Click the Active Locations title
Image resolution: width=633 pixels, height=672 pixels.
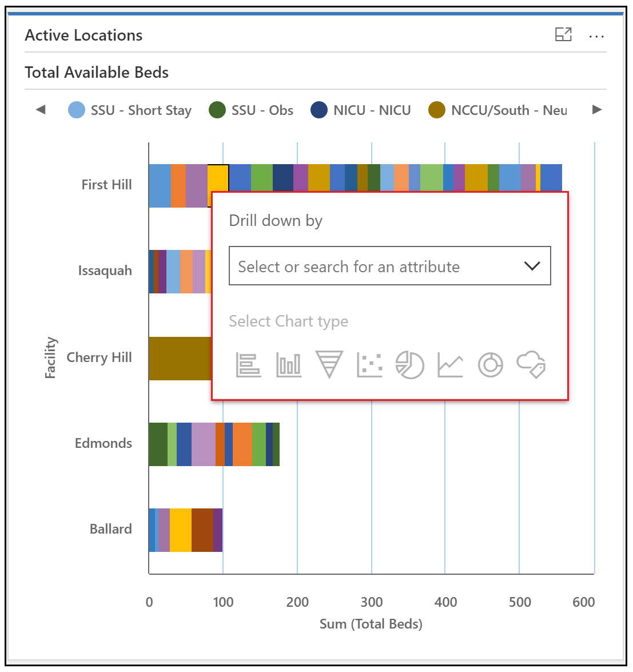pos(83,35)
